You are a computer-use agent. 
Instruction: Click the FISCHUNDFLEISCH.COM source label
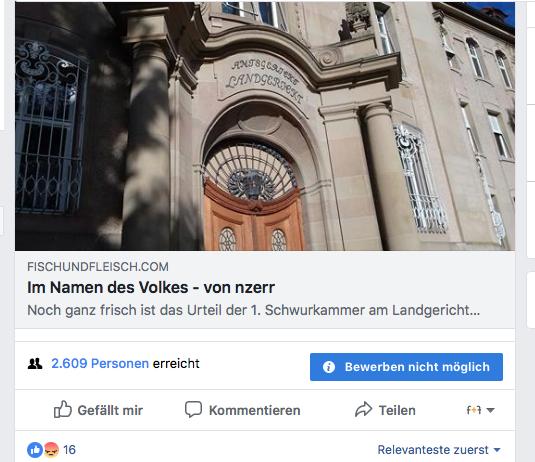(98, 266)
